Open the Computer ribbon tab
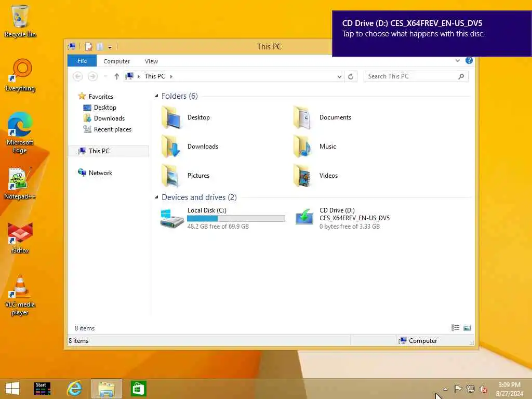532x399 pixels. pyautogui.click(x=116, y=61)
